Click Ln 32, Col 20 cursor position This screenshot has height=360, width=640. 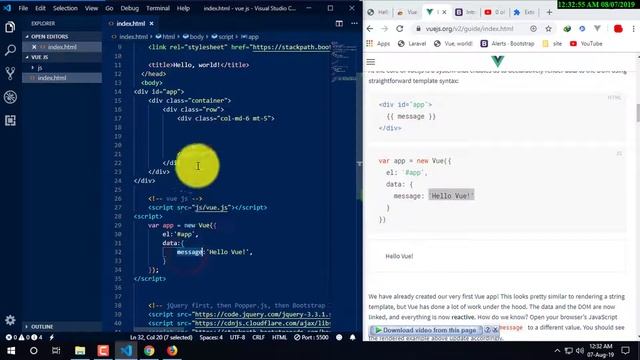coord(161,338)
